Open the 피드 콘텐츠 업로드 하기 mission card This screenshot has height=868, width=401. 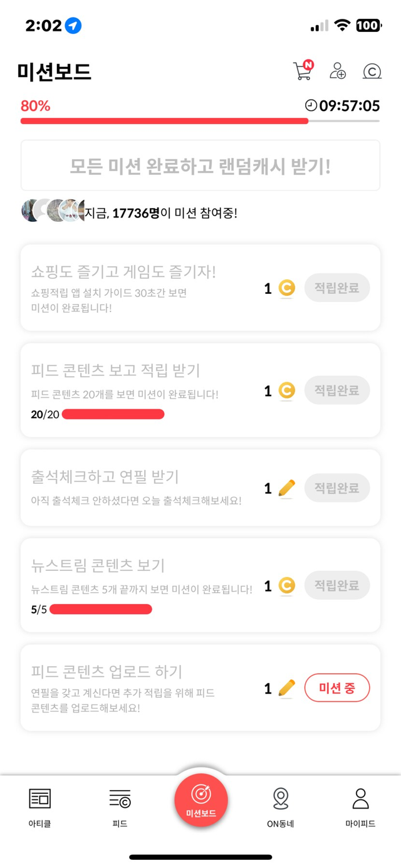click(144, 688)
